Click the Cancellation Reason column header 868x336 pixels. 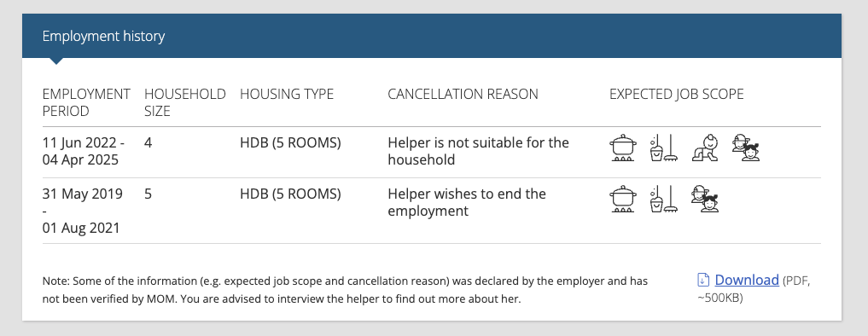tap(463, 94)
